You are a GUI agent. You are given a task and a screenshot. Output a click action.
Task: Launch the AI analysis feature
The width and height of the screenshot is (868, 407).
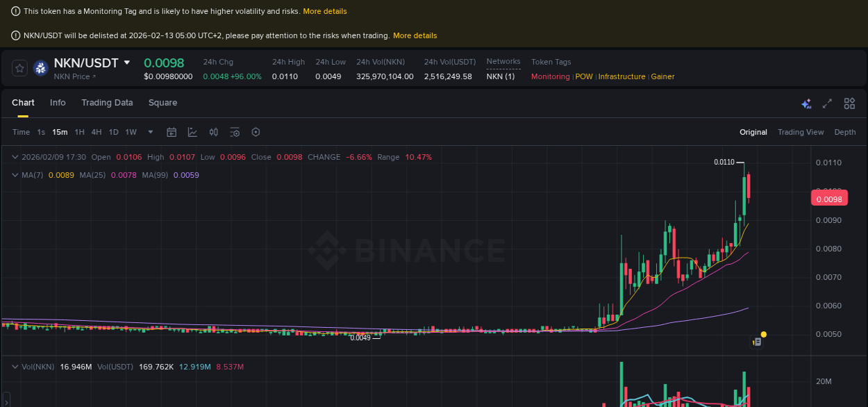click(x=806, y=103)
